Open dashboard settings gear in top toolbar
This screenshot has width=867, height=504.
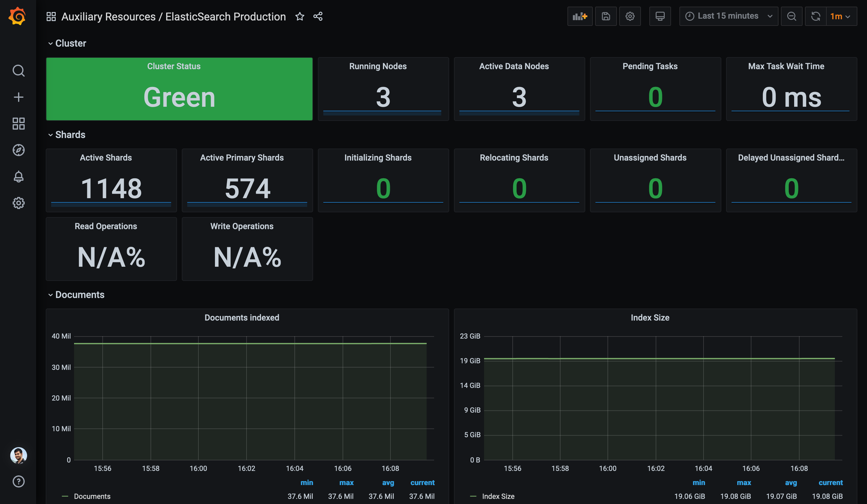pyautogui.click(x=630, y=16)
